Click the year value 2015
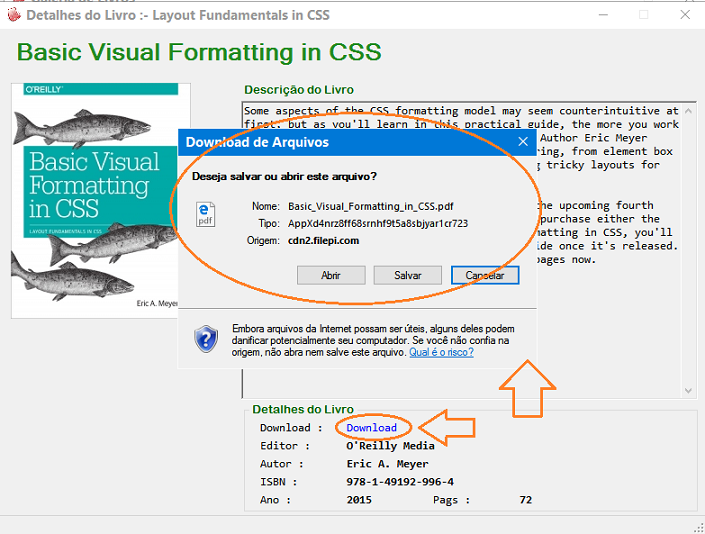 [359, 500]
